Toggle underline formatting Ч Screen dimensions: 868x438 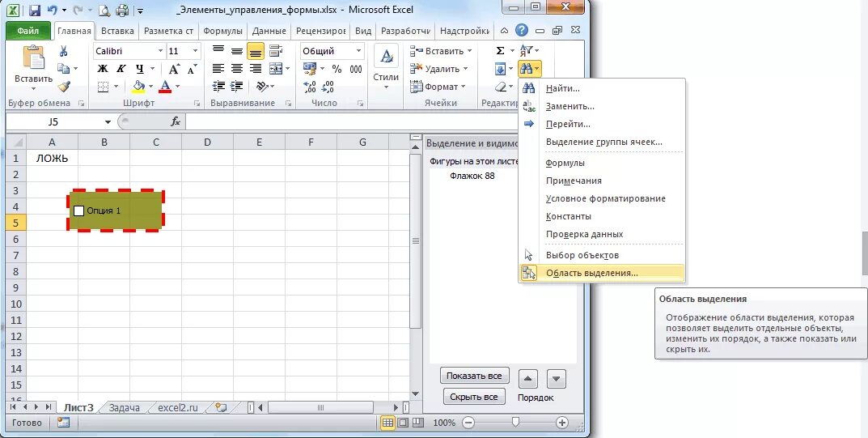(139, 69)
